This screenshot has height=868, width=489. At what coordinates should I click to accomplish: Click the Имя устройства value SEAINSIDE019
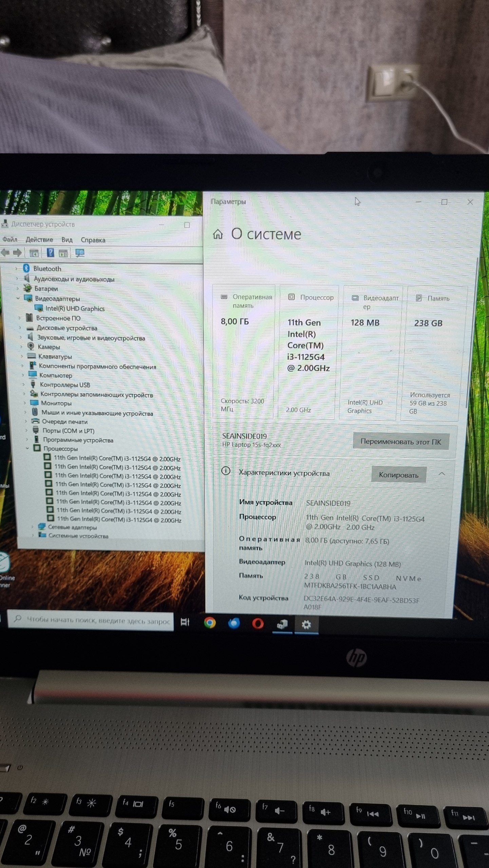328,503
